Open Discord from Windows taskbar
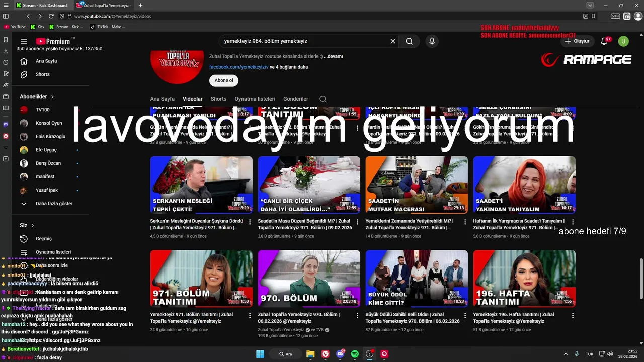The width and height of the screenshot is (644, 362). tap(340, 354)
